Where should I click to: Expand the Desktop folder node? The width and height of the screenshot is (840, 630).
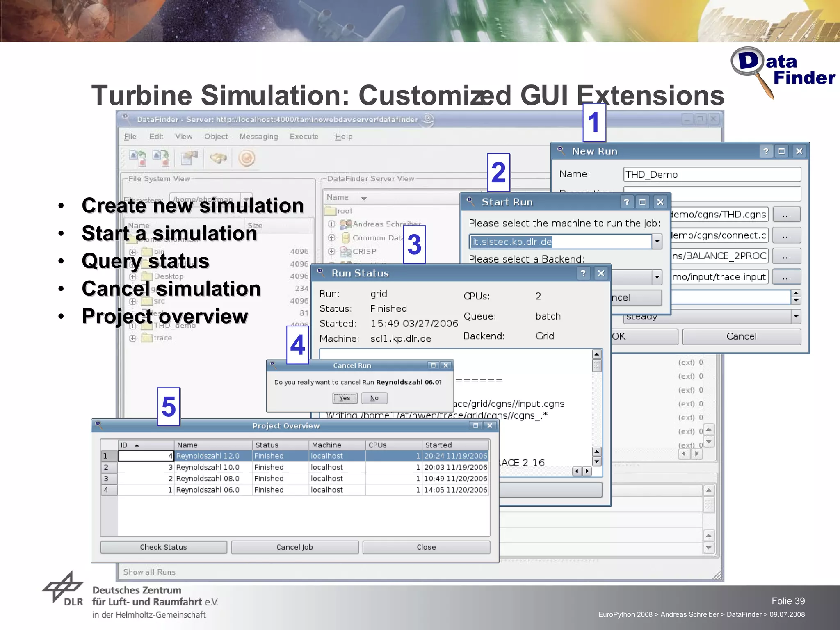[132, 277]
